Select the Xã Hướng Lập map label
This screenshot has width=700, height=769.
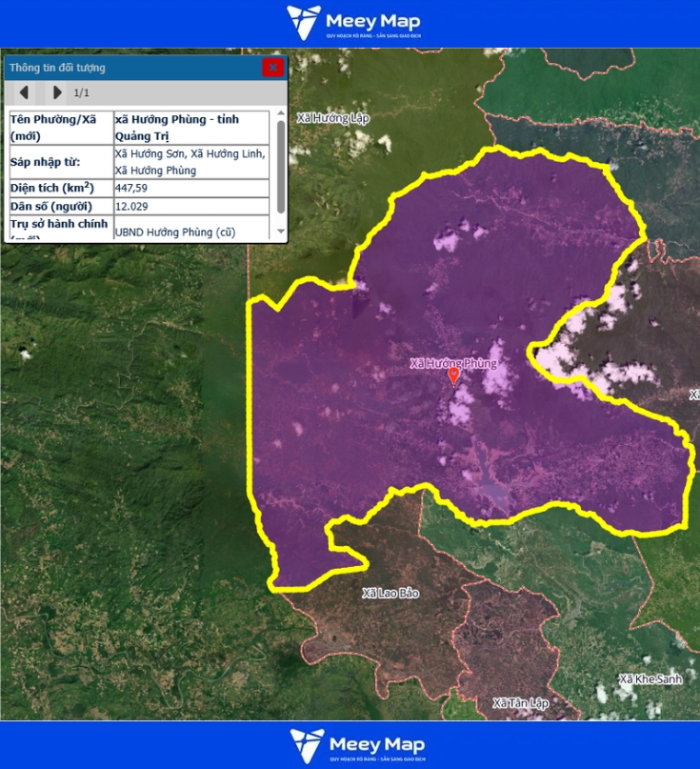(x=332, y=118)
